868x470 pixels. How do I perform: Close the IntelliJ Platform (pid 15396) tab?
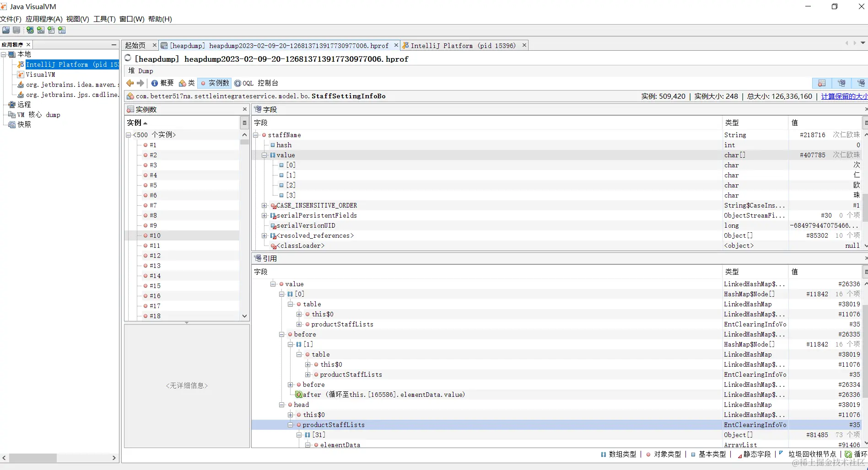tap(524, 45)
